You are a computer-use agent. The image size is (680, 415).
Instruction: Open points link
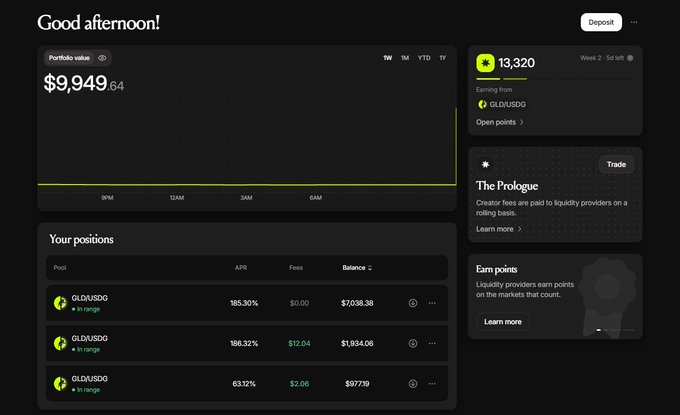(496, 122)
